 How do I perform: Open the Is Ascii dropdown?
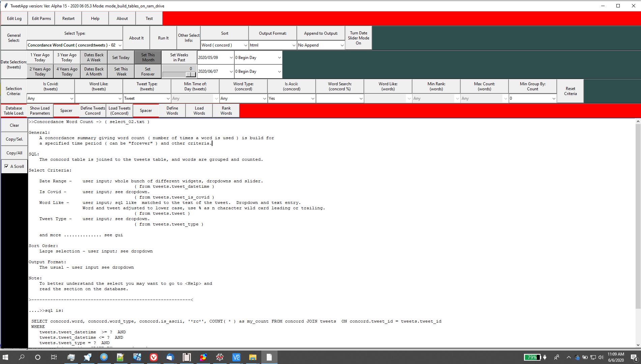(313, 98)
